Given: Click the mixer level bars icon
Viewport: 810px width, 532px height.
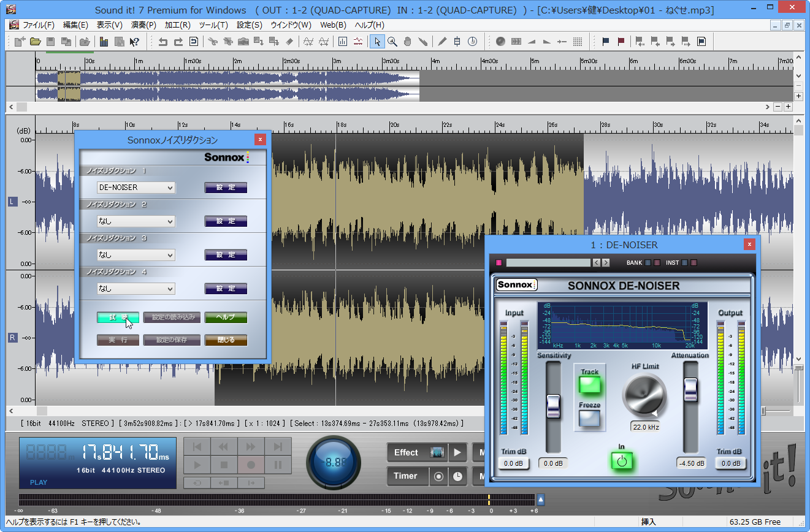Looking at the screenshot, I should click(104, 42).
